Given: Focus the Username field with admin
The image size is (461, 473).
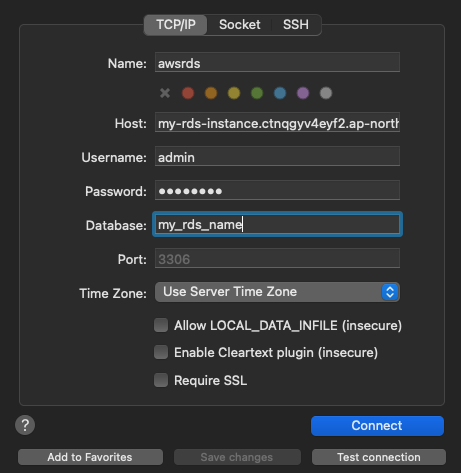Looking at the screenshot, I should (x=277, y=156).
